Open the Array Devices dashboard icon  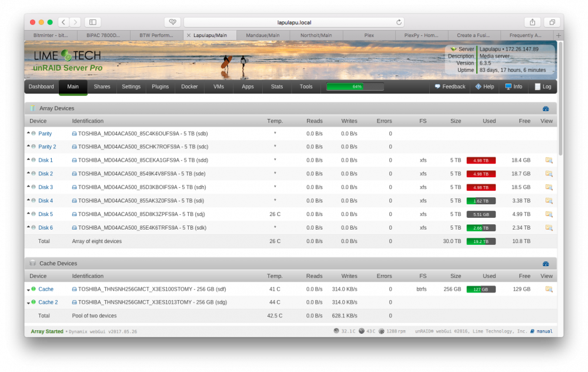point(546,108)
